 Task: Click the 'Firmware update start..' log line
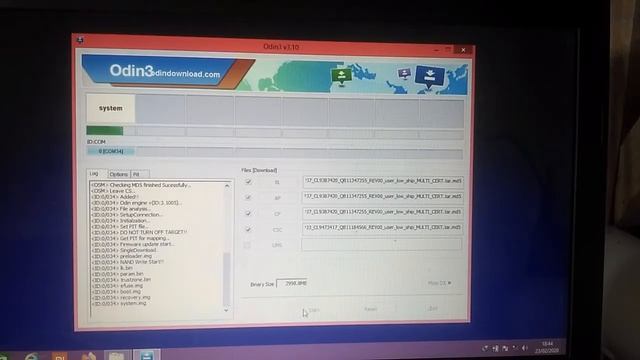(x=133, y=244)
